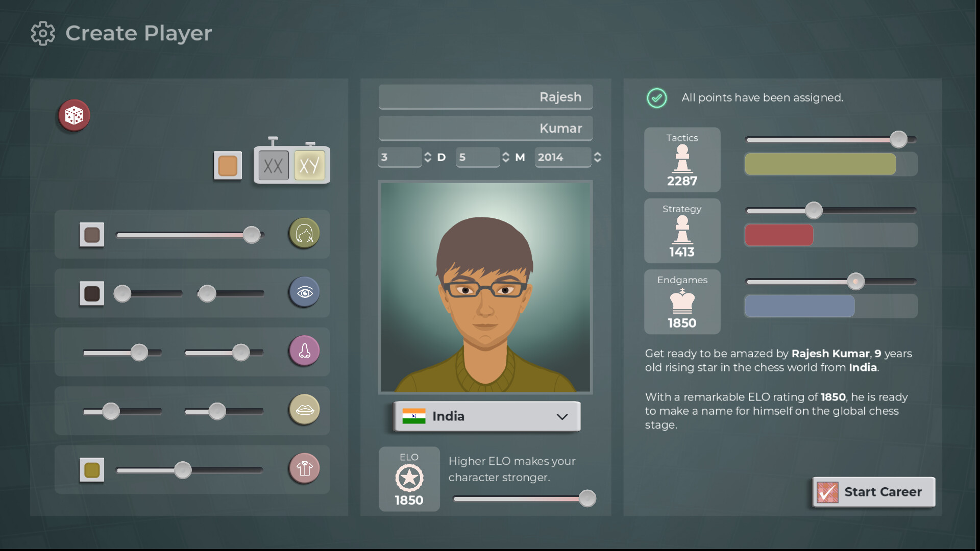
Task: Select the skin tone color swatch
Action: pos(228,165)
